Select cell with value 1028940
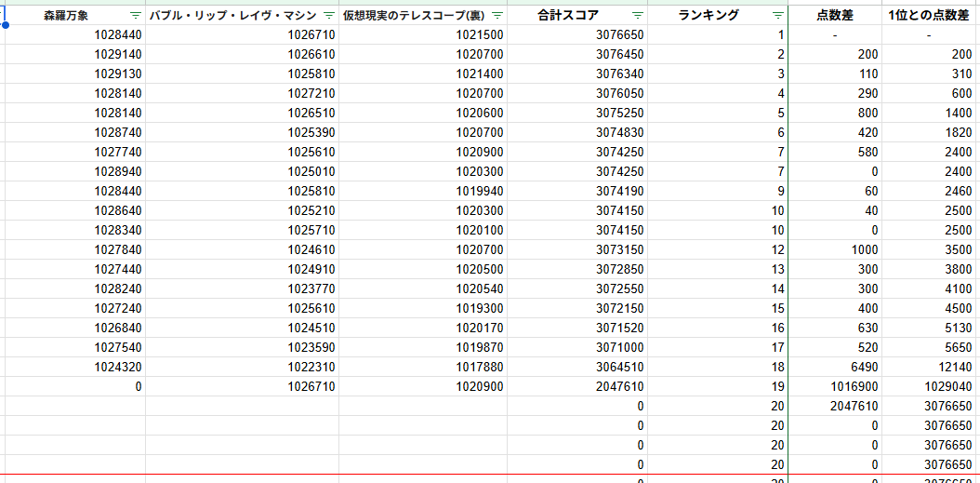The width and height of the screenshot is (980, 483). [x=75, y=171]
